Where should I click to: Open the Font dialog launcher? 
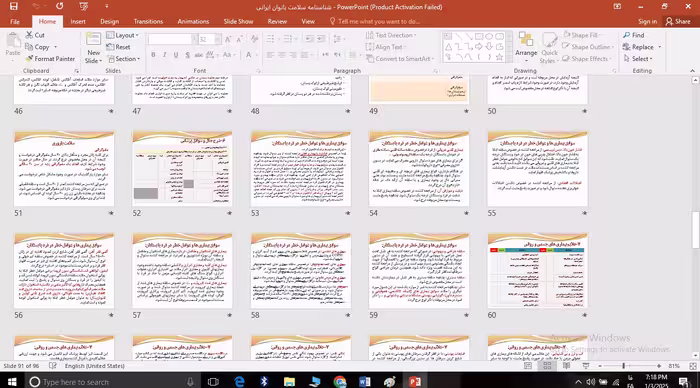coord(258,71)
